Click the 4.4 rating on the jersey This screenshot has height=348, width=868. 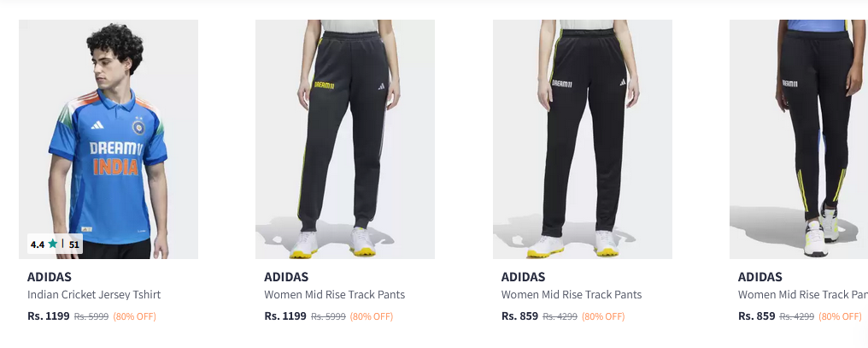click(x=38, y=245)
